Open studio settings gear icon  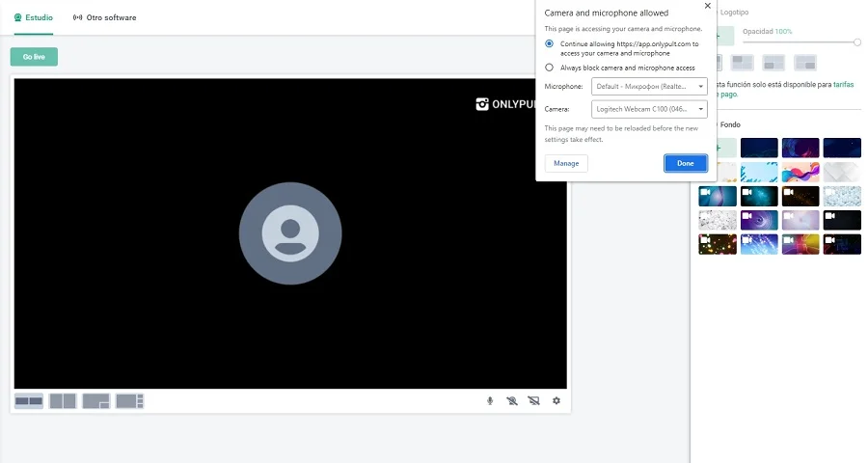[x=556, y=400]
